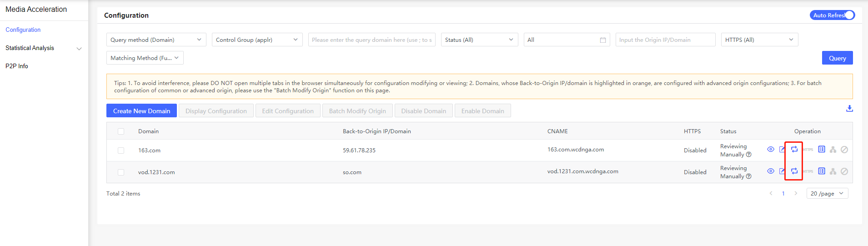Click the switch arrows icon for vod.1231.com
The image size is (868, 246).
click(794, 171)
